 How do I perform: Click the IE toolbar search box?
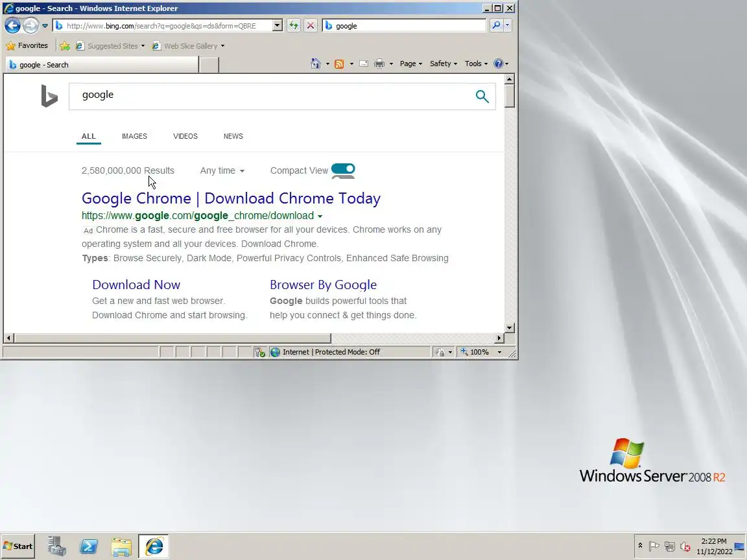pos(404,26)
